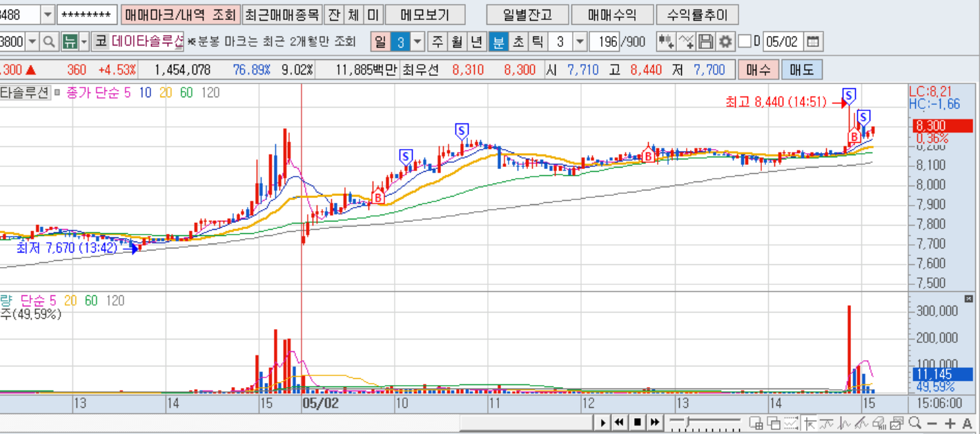Screen dimensions: 980x434
Task: Click the magnifier zoom icon in bottom toolbar
Action: 915,423
